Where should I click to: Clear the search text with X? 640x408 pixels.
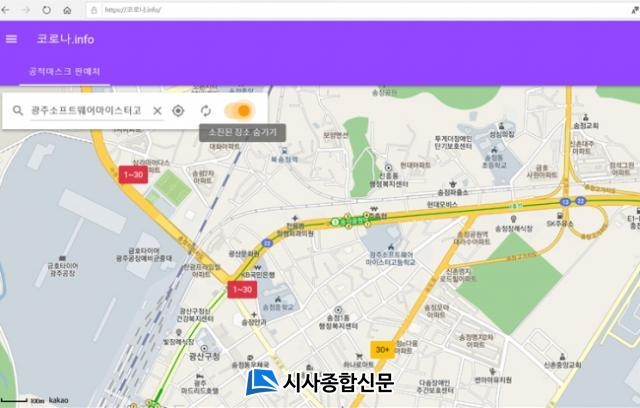(157, 110)
